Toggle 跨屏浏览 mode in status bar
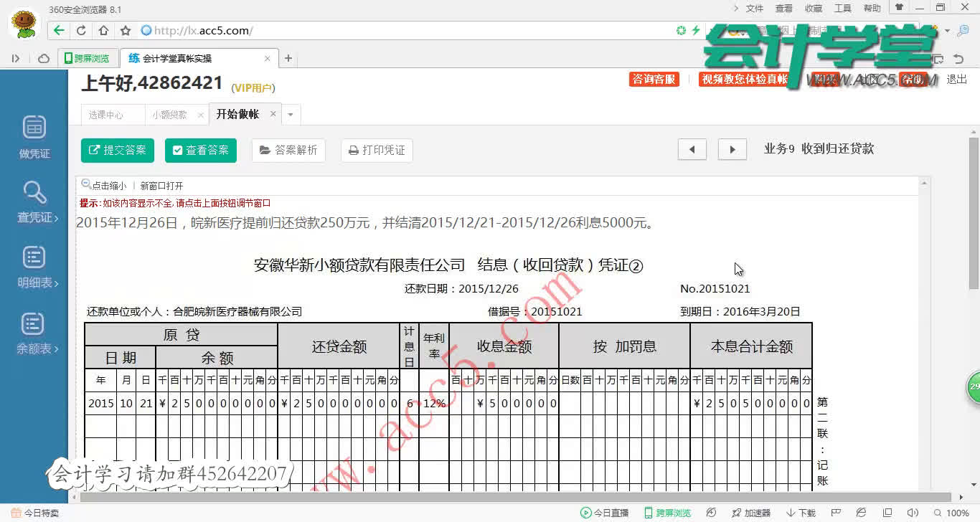Viewport: 980px width, 522px height. click(669, 513)
